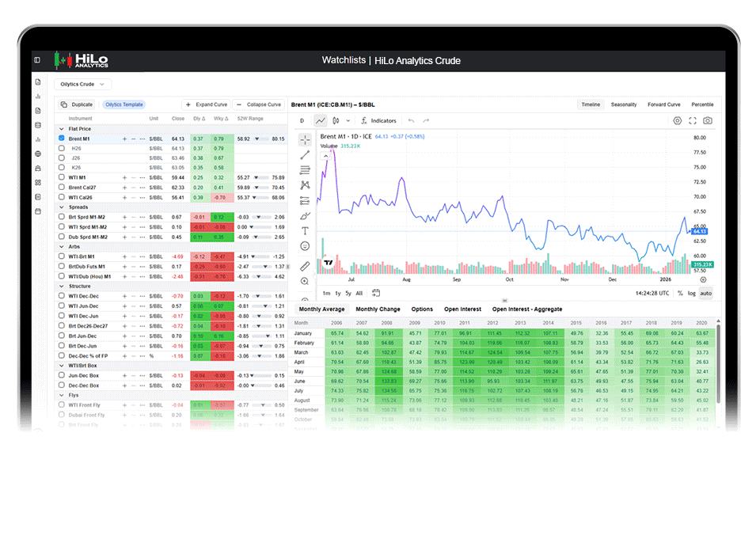Check the WTI M1 checkbox
Screen dimensions: 756x539
coord(61,177)
